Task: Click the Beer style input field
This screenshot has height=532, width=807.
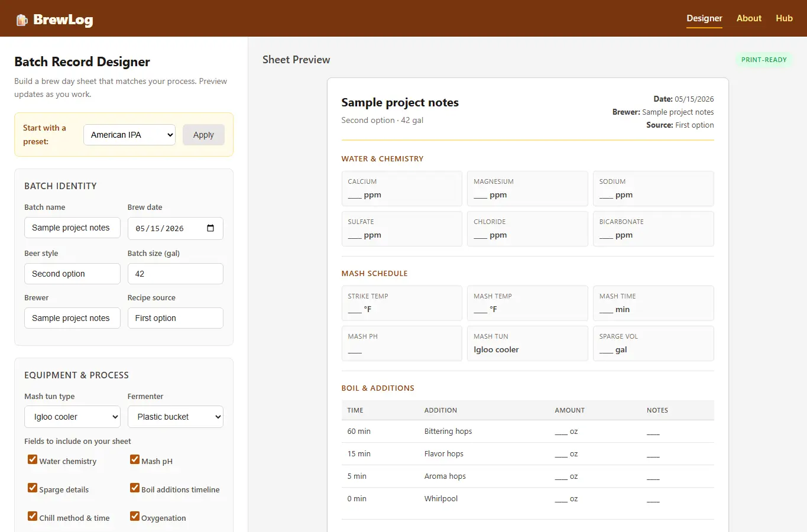Action: pos(72,274)
